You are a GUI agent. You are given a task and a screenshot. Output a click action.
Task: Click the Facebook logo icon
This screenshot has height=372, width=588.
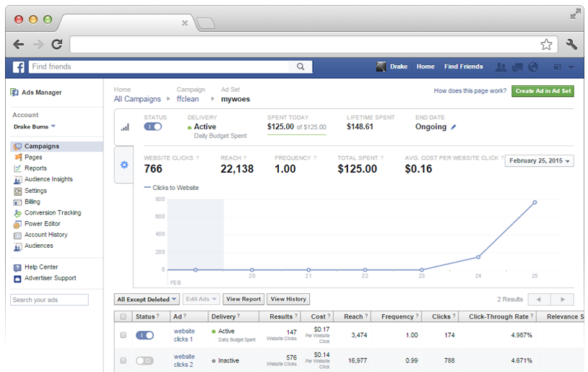coord(19,66)
